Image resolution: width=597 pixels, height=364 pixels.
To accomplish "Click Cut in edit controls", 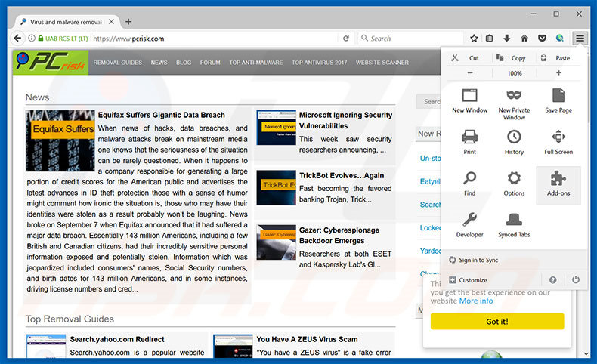I will 469,58.
